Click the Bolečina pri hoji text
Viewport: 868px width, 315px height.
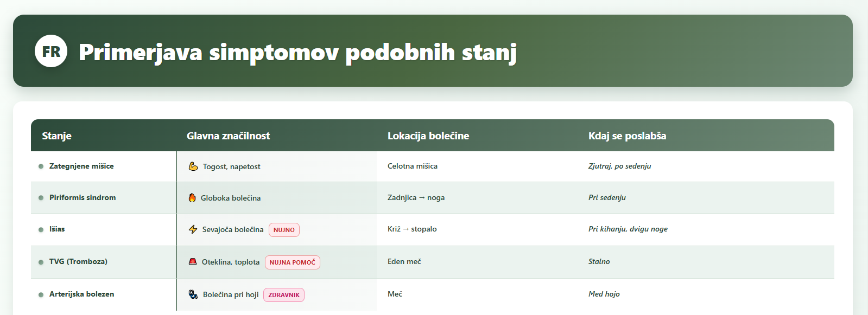231,295
